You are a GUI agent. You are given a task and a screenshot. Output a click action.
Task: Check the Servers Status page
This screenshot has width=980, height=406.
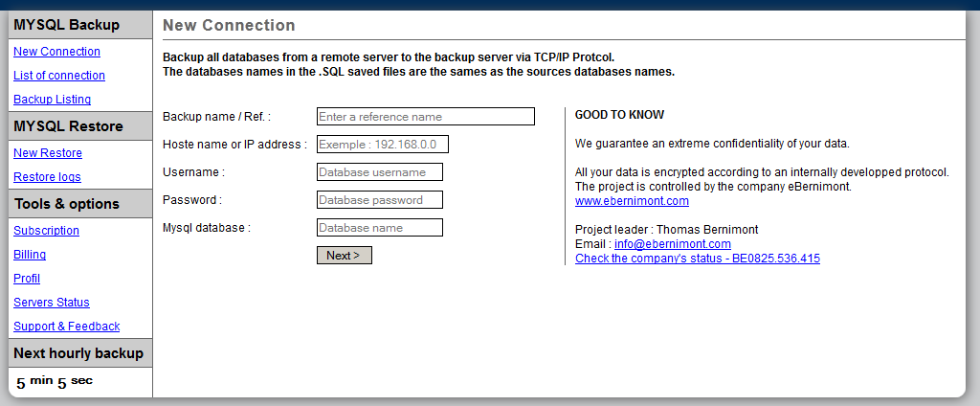(x=52, y=303)
